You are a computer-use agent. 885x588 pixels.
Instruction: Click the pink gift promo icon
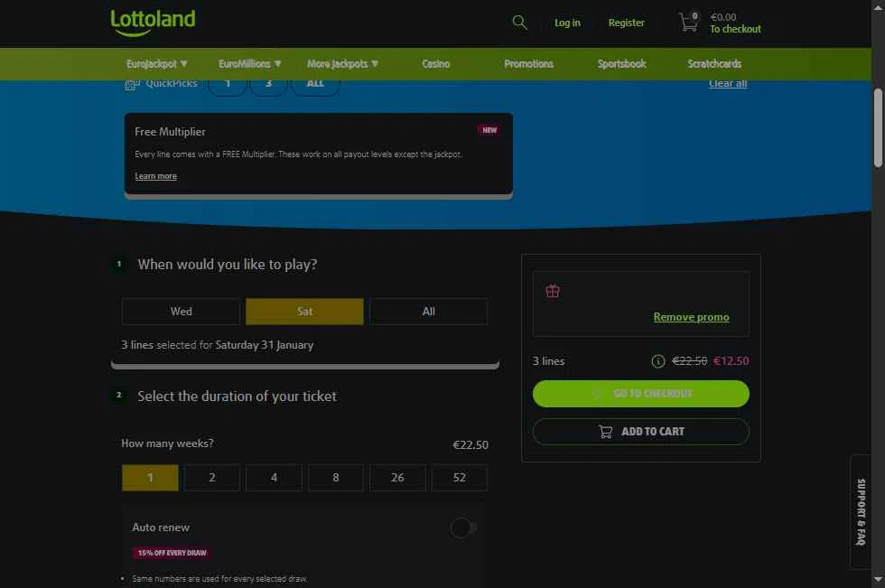coord(553,291)
